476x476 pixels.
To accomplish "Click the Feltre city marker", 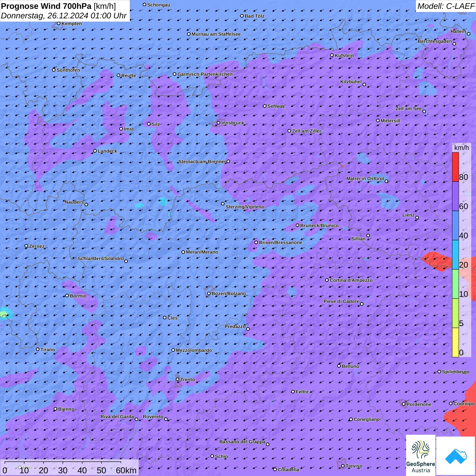I will coord(293,392).
